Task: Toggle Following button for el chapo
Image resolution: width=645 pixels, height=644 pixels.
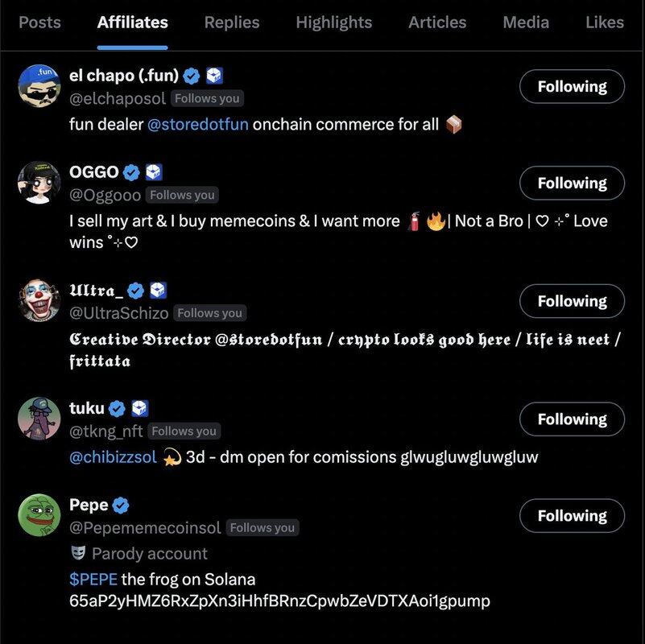Action: point(572,86)
